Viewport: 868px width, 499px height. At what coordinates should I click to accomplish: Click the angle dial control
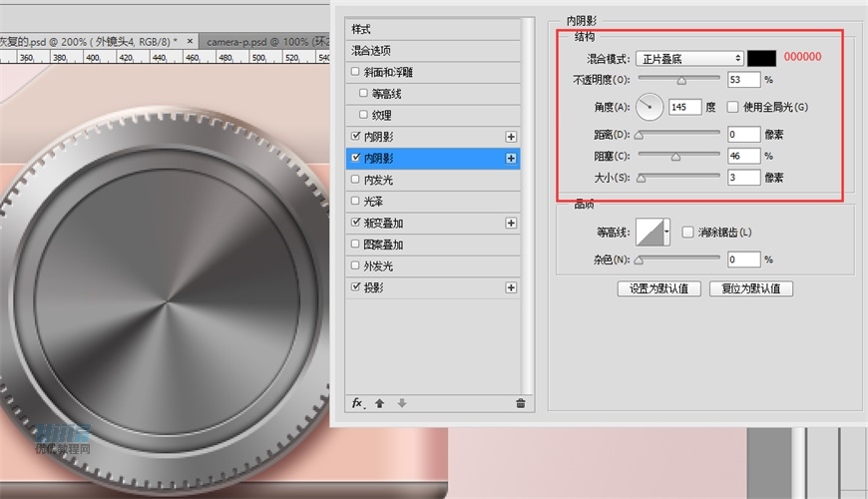tap(650, 107)
